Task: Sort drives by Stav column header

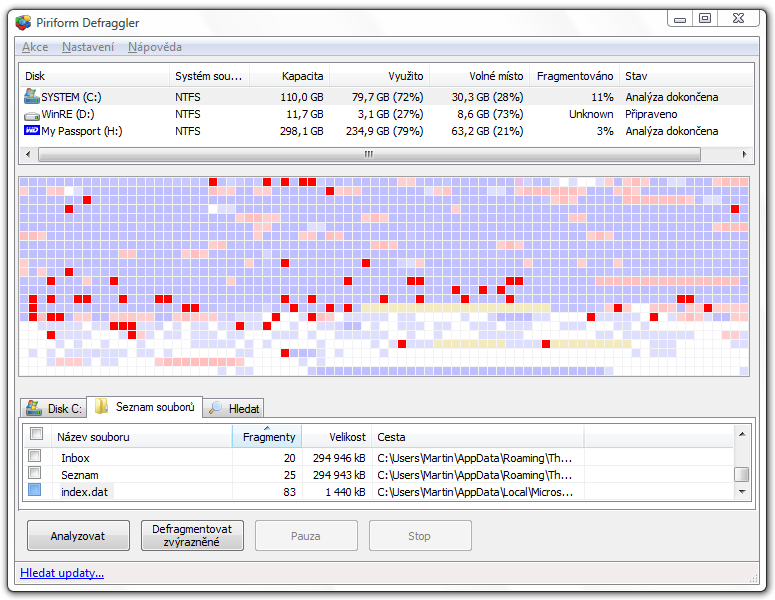Action: coord(686,76)
